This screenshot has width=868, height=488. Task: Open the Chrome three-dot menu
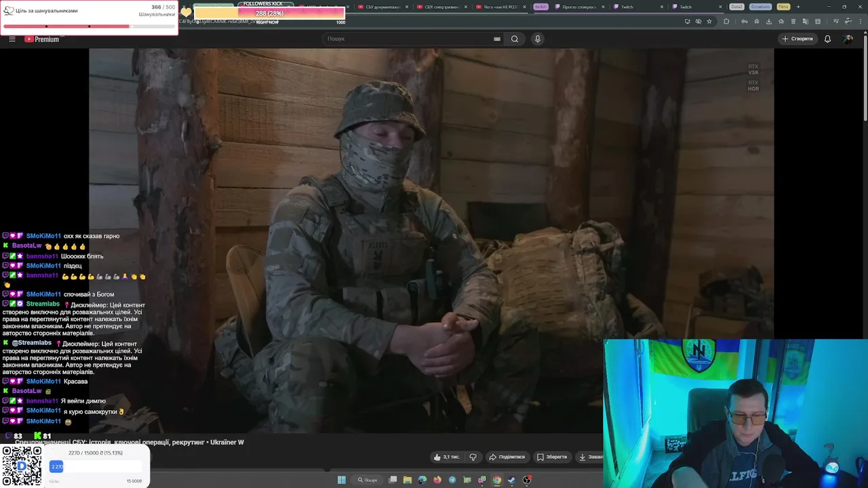(861, 21)
